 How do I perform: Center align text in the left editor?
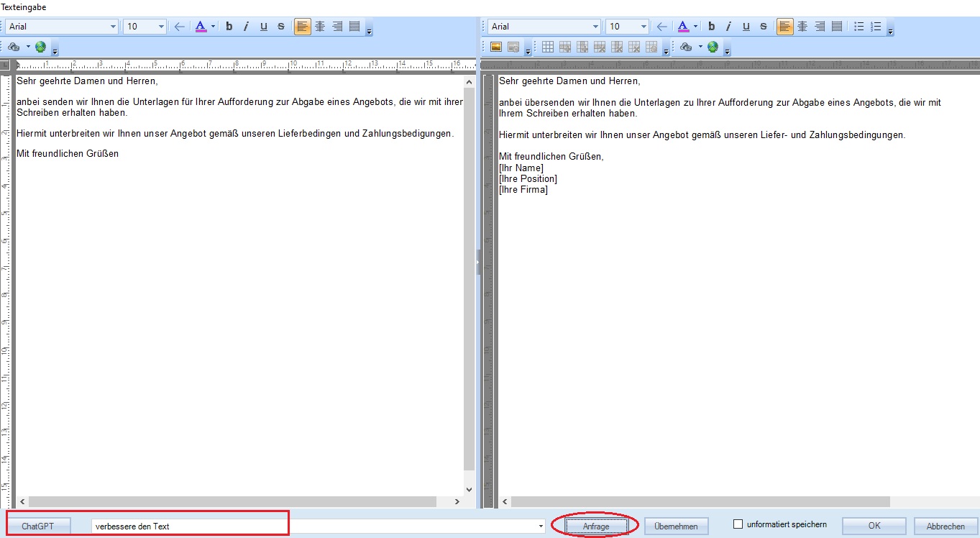pos(320,27)
